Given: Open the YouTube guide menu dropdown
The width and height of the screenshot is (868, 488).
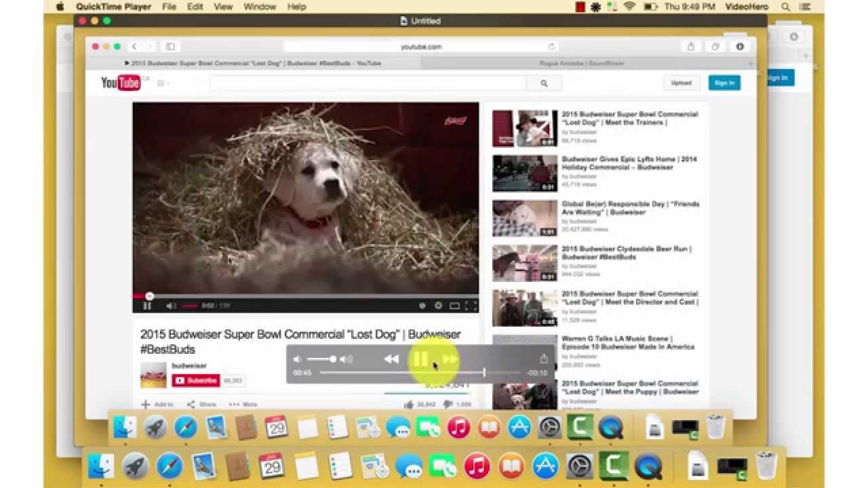Looking at the screenshot, I should coord(163,83).
